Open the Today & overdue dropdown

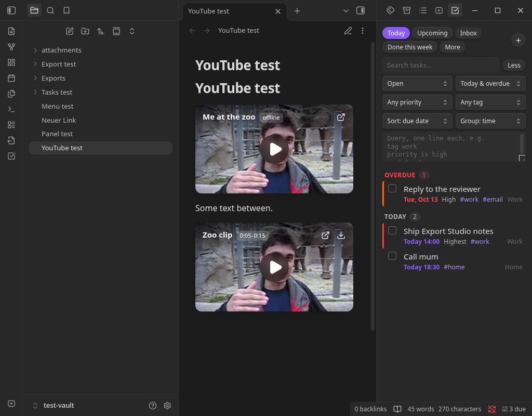[490, 84]
